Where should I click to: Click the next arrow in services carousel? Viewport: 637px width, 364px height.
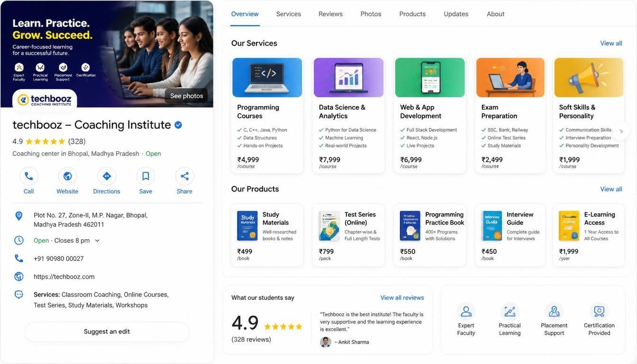click(621, 131)
